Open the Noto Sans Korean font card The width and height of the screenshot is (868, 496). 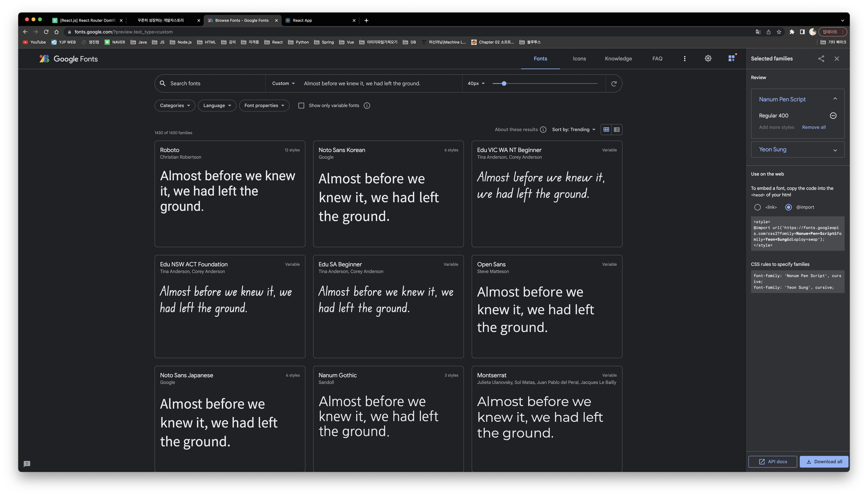coord(388,194)
